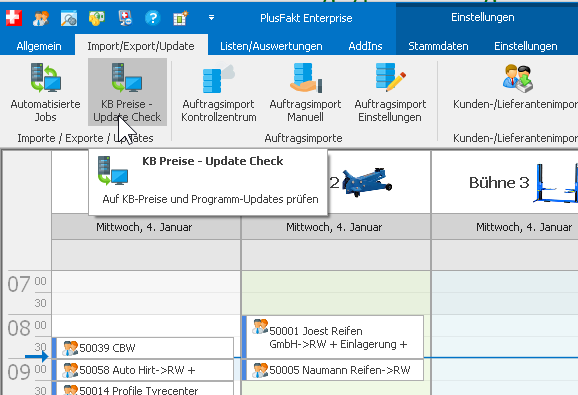Open appointment 50014 Profile Tyrecenter
This screenshot has height=395, width=578.
[x=143, y=389]
